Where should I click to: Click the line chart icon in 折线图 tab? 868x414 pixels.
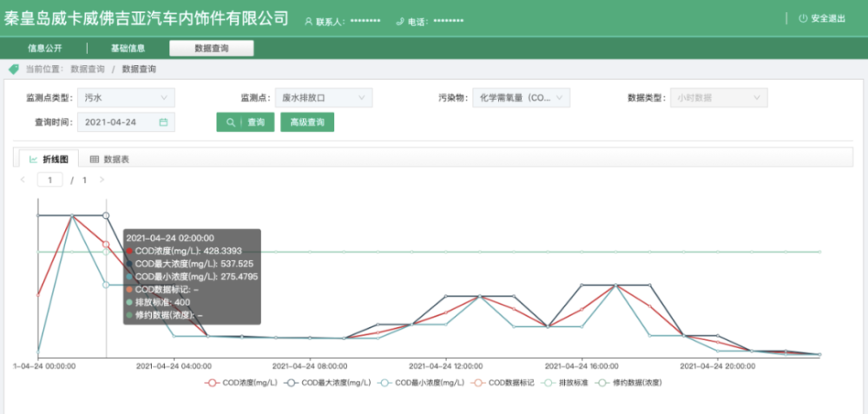(33, 160)
